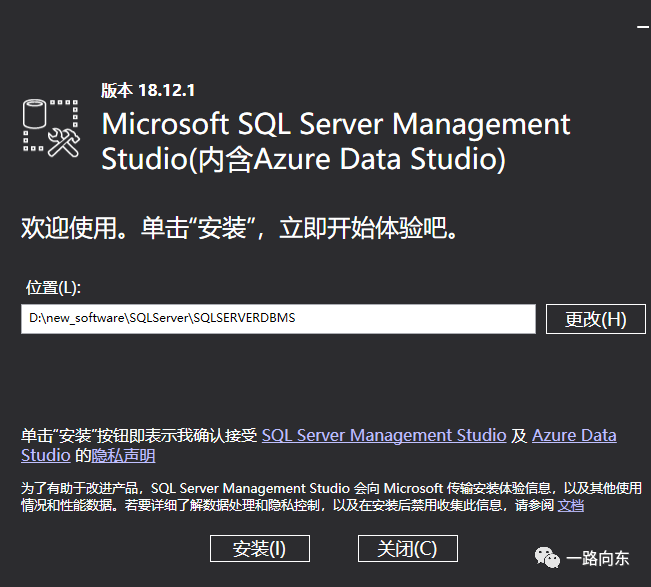Image resolution: width=651 pixels, height=587 pixels.
Task: Minimize the installer window
Action: [643, 27]
